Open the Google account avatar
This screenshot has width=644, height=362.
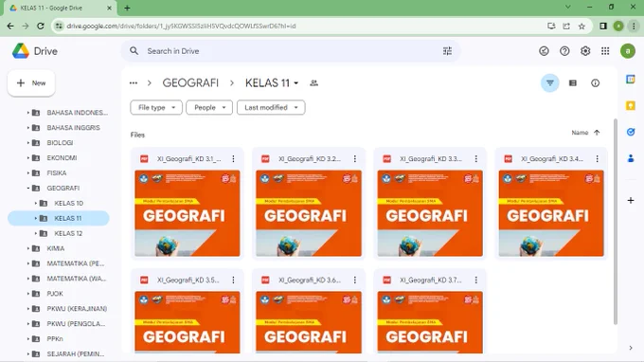pyautogui.click(x=627, y=51)
